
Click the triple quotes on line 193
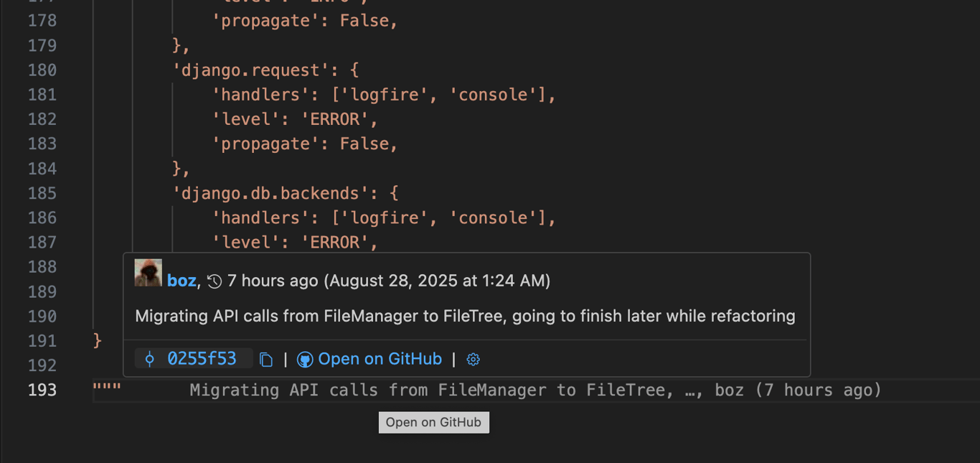coord(107,390)
